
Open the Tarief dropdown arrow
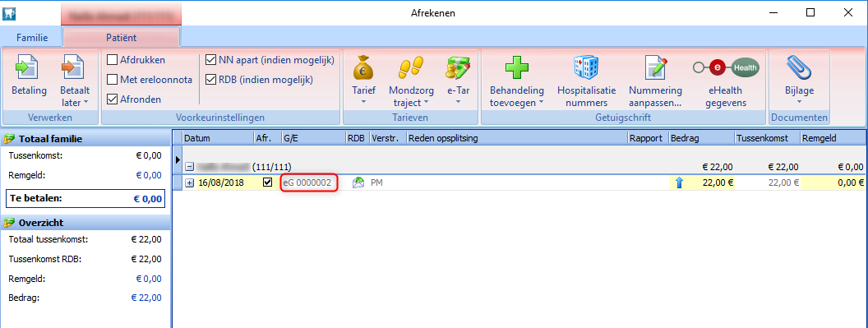pos(363,102)
